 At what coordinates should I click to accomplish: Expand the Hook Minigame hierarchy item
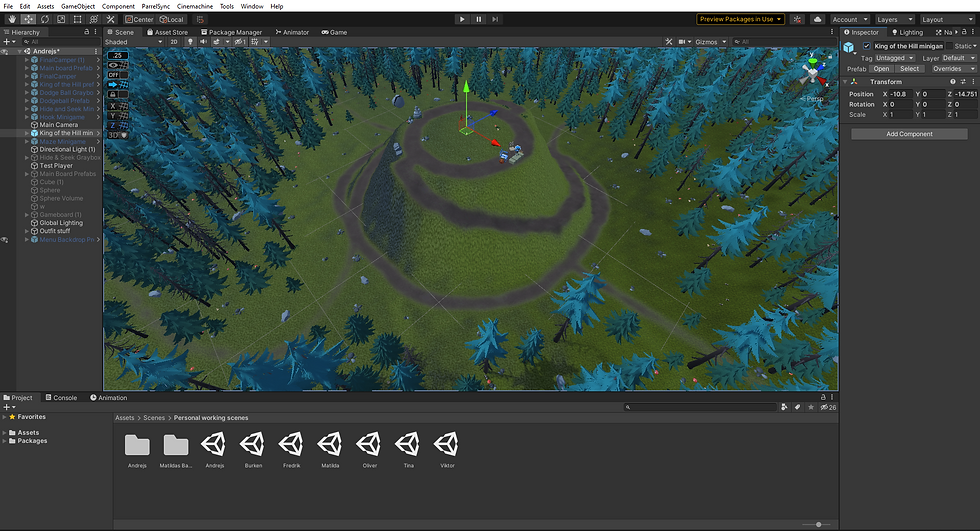coord(27,117)
